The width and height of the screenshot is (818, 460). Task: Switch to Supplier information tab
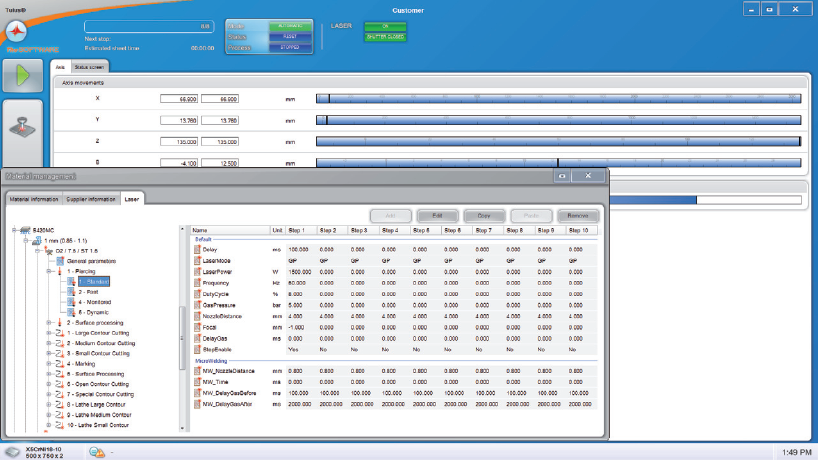coord(91,199)
